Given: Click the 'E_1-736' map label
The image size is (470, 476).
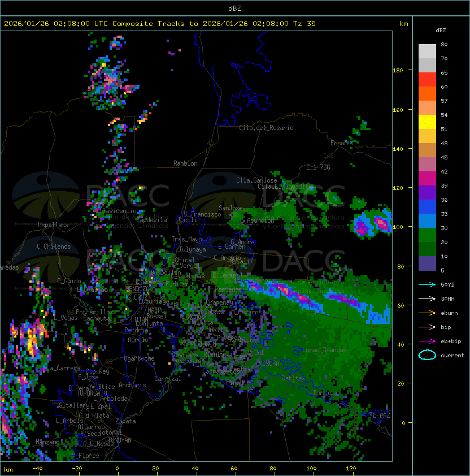Looking at the screenshot, I should (x=318, y=167).
